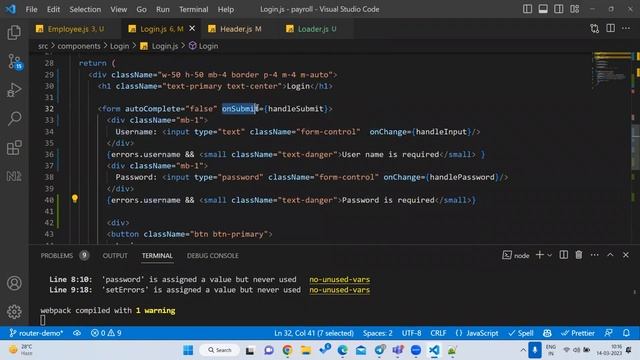Screen dimensions: 640x360
Task: Open no-unused-vars link for line 9:18
Action: pyautogui.click(x=340, y=290)
